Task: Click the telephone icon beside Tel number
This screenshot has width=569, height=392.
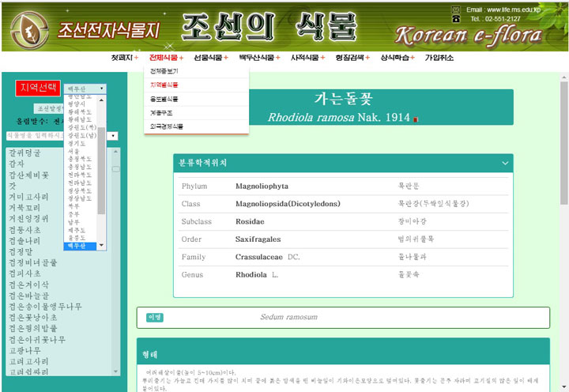Action: point(456,19)
